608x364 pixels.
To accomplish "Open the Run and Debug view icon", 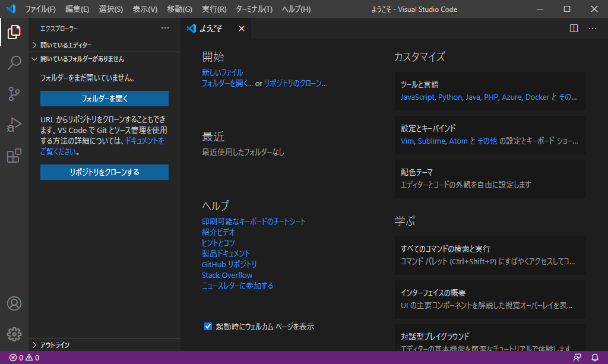I will [x=14, y=125].
